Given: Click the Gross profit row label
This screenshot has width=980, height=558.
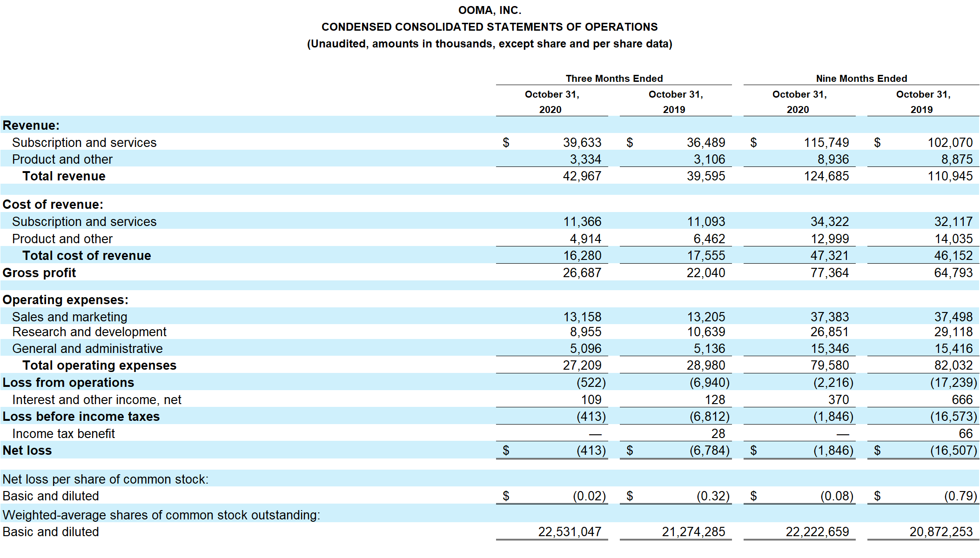Looking at the screenshot, I should pyautogui.click(x=39, y=273).
